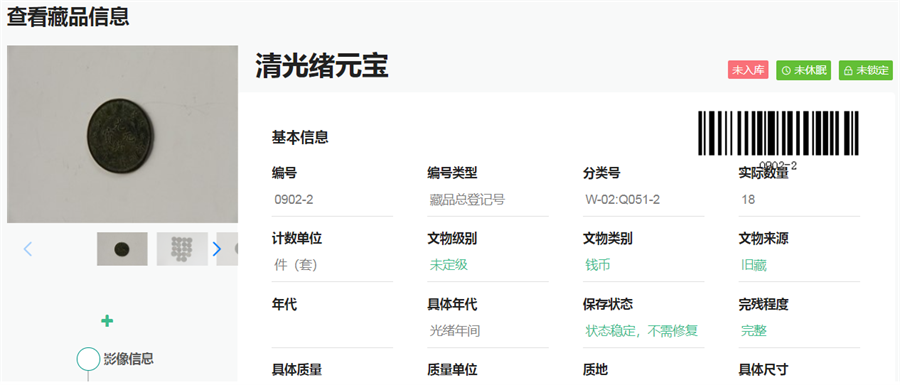Click the 基本信息 section heading
The width and height of the screenshot is (900, 385).
(x=300, y=137)
